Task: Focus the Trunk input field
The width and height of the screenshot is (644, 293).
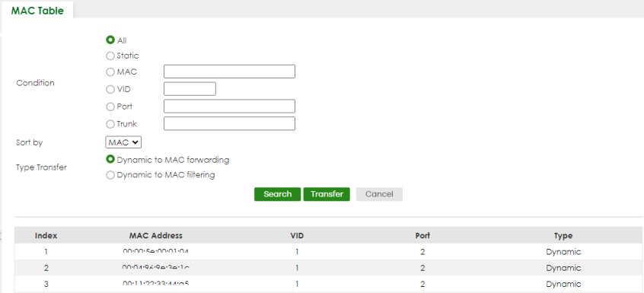Action: point(229,123)
